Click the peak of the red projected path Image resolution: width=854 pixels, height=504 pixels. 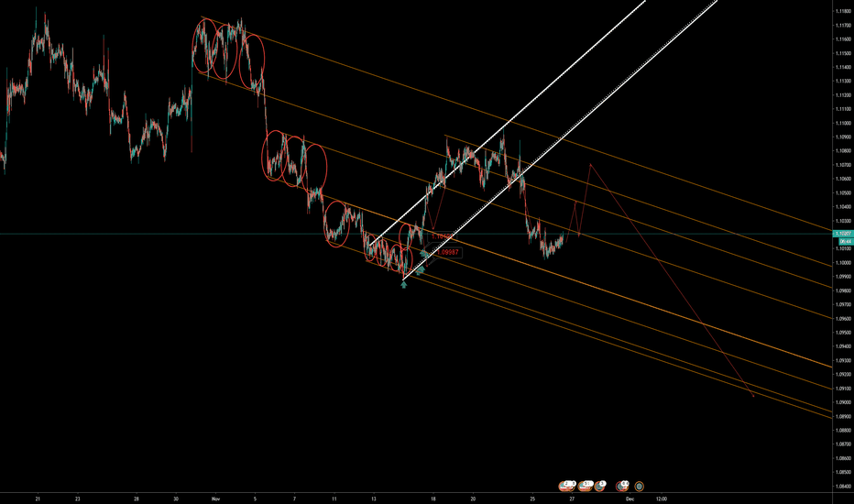click(x=592, y=164)
